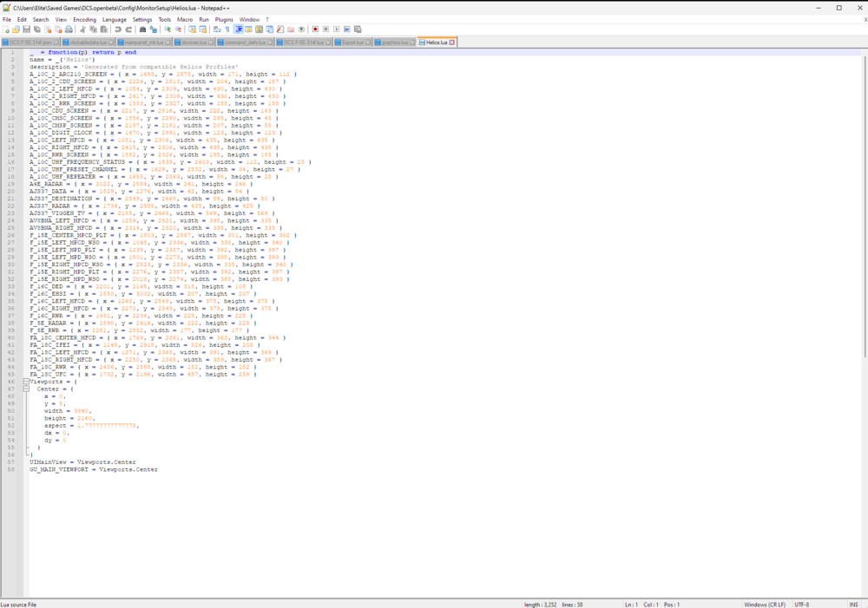Toggle Word Wrap in the toolbar

[217, 29]
